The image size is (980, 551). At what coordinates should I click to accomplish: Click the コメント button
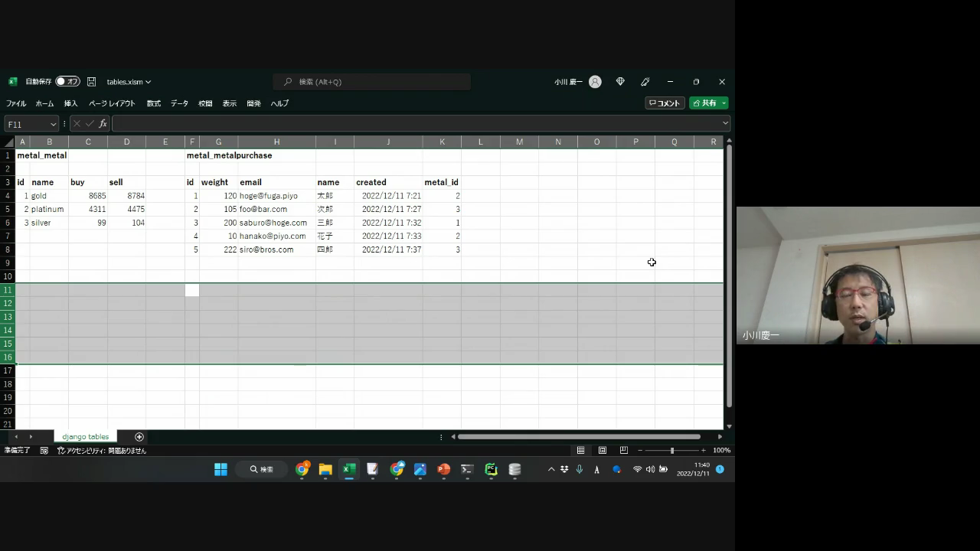click(x=665, y=103)
